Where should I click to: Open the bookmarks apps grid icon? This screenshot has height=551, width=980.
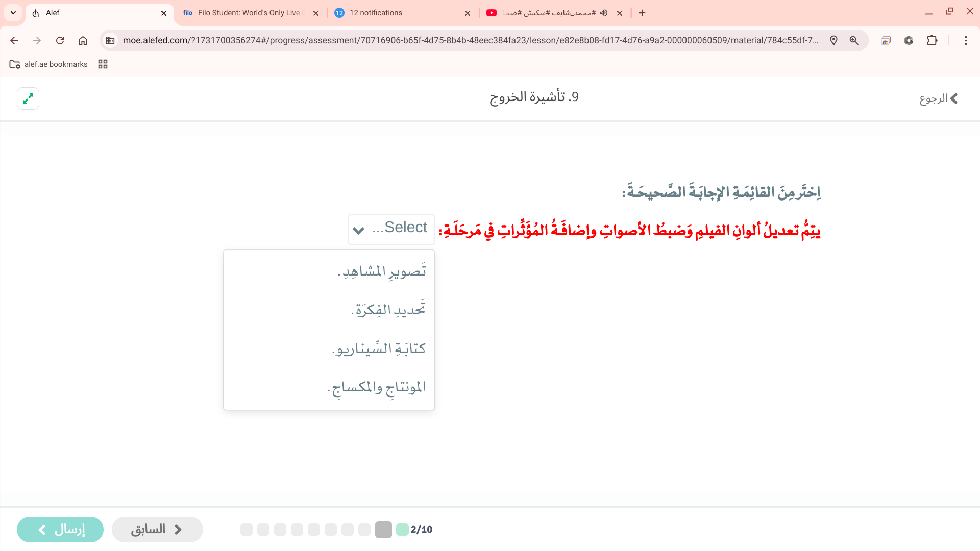103,64
